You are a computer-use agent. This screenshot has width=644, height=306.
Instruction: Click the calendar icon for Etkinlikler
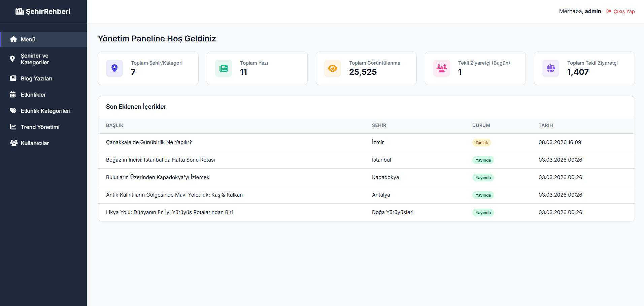(x=13, y=95)
